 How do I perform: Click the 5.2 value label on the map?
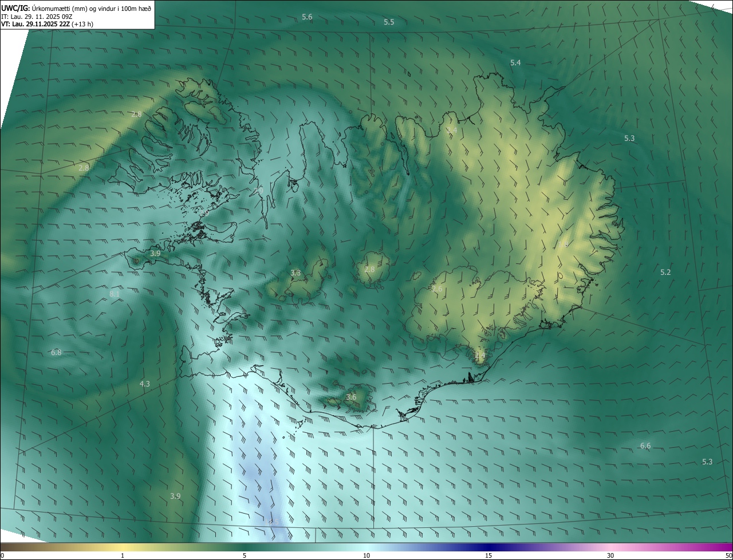[665, 272]
